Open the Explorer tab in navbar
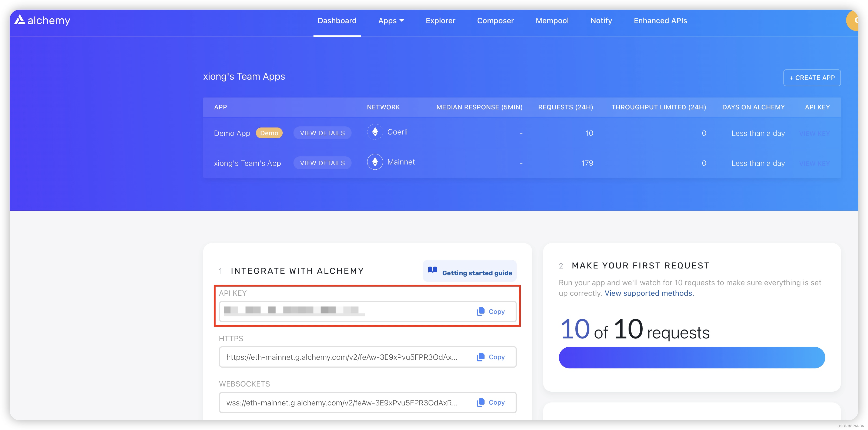 click(440, 21)
